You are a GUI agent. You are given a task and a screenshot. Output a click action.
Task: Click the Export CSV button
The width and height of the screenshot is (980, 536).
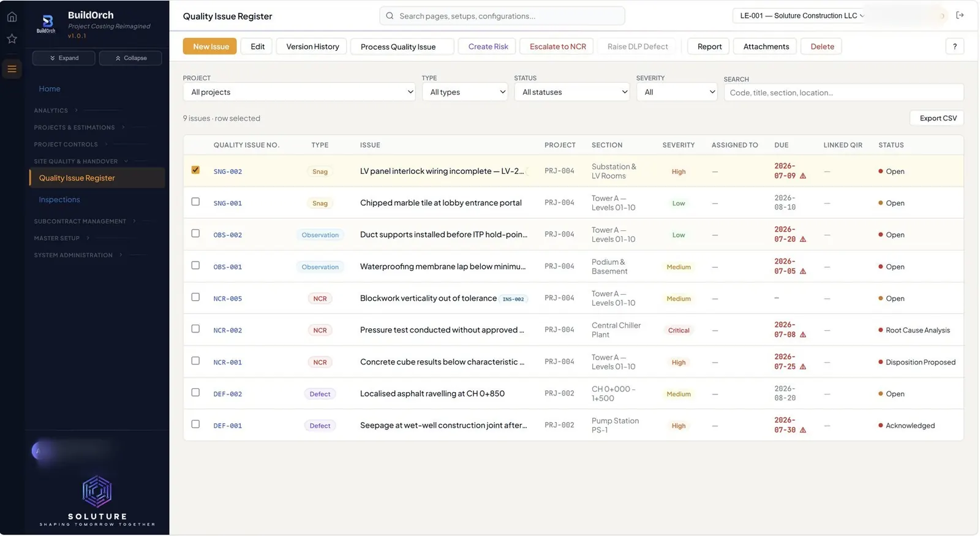[937, 118]
